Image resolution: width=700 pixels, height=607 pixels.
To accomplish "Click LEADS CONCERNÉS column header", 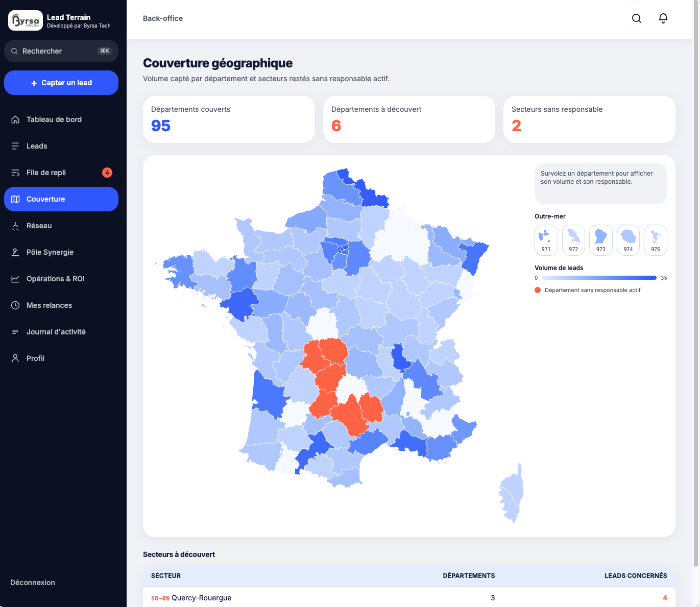I will 636,576.
